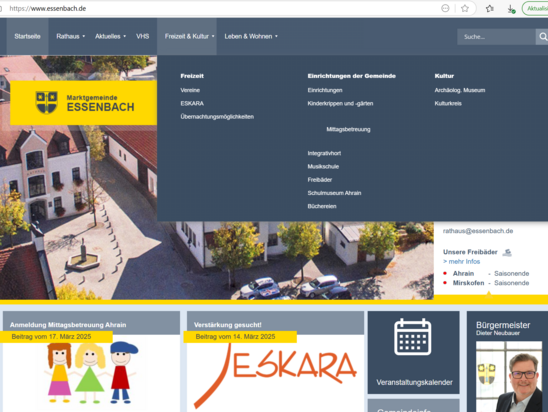The height and width of the screenshot is (412, 548).
Task: Click the mayor Dieter Neubauer photo
Action: point(509,377)
